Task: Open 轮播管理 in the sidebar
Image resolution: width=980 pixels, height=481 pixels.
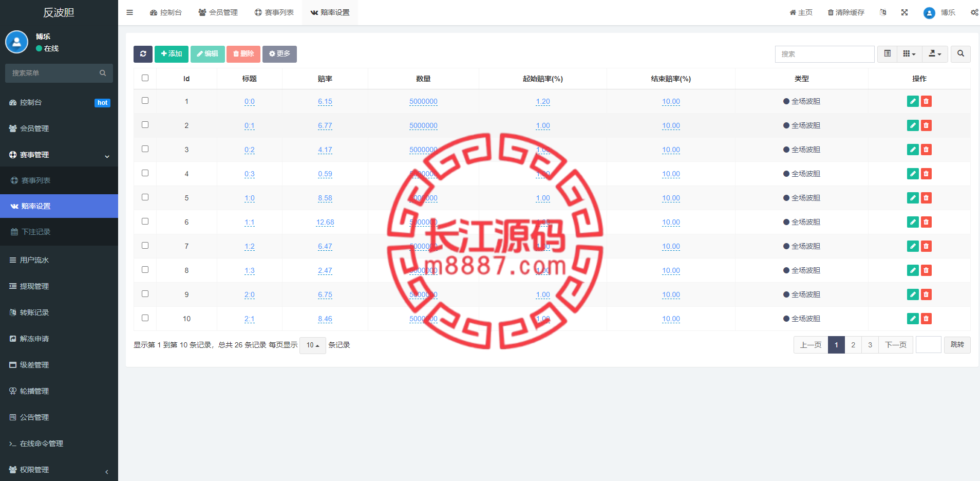Action: (x=59, y=391)
